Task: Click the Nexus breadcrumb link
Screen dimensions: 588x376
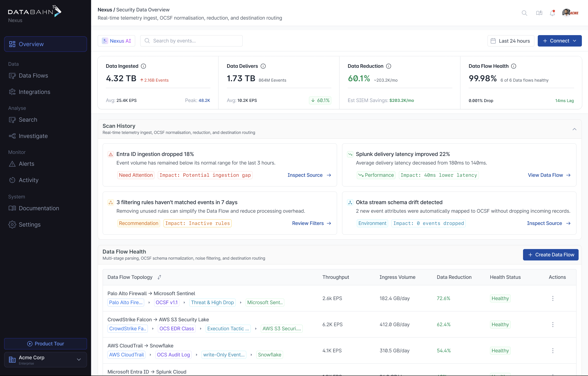Action: [x=105, y=10]
